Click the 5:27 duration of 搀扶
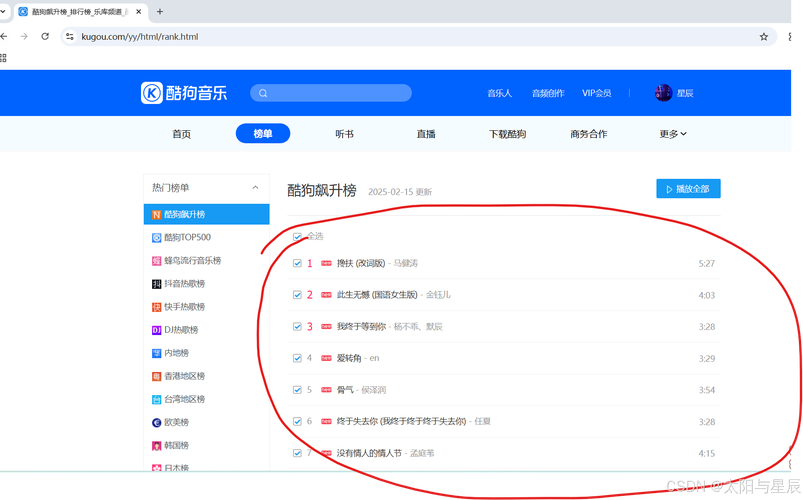 [x=707, y=264]
